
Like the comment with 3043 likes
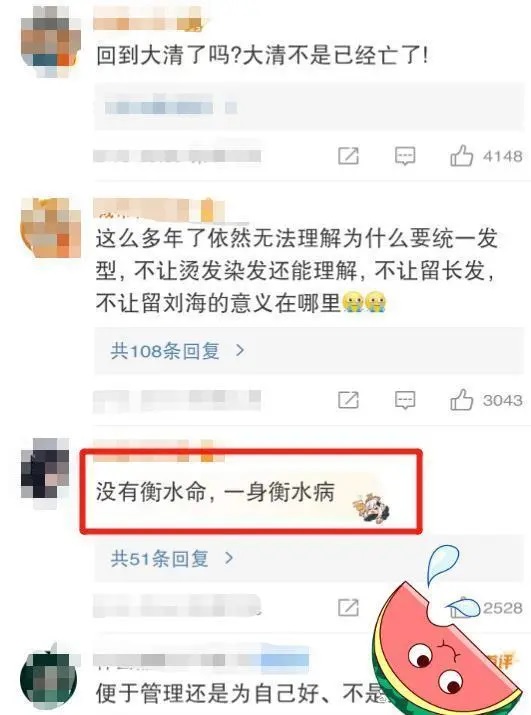click(461, 400)
